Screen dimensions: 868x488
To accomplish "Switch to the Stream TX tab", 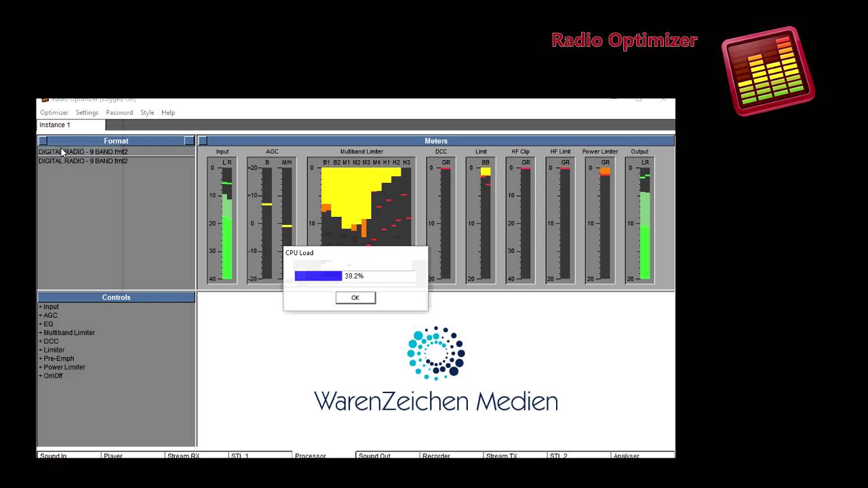I will coord(515,455).
